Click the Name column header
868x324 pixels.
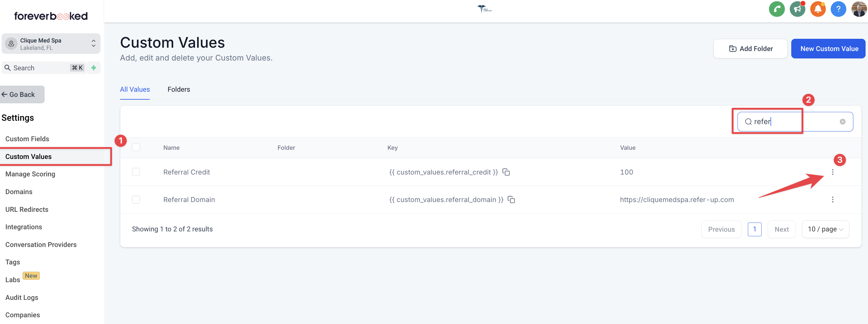[x=171, y=148]
